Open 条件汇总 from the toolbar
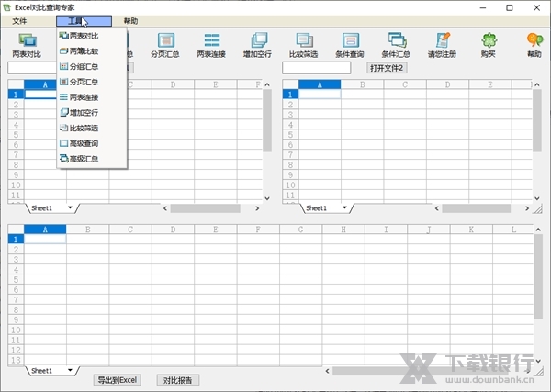This screenshot has width=551, height=392. click(x=396, y=45)
